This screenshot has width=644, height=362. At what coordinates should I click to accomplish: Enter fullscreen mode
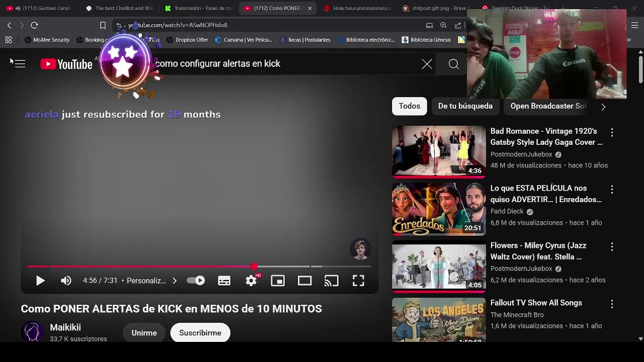pyautogui.click(x=358, y=281)
